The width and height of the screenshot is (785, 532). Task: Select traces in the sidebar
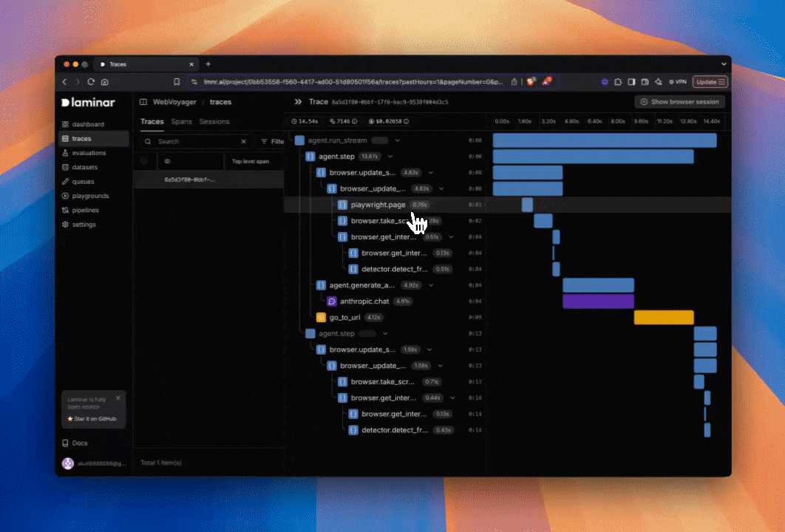[x=94, y=139]
